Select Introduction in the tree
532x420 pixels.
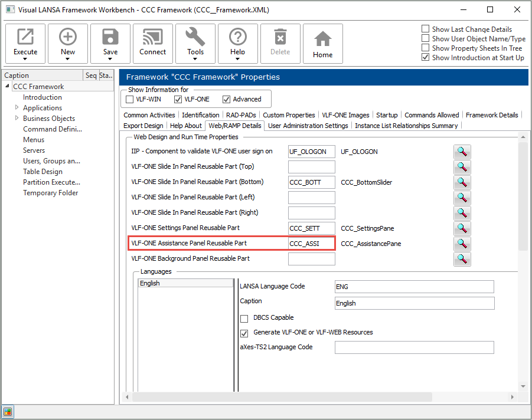tap(43, 97)
